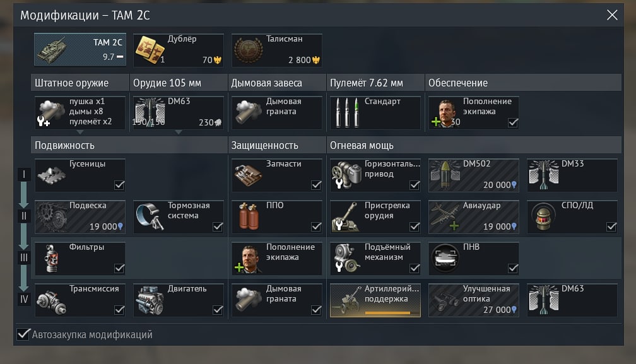Click the Гусеницы tracks icon
This screenshot has height=364, width=636.
(x=52, y=175)
